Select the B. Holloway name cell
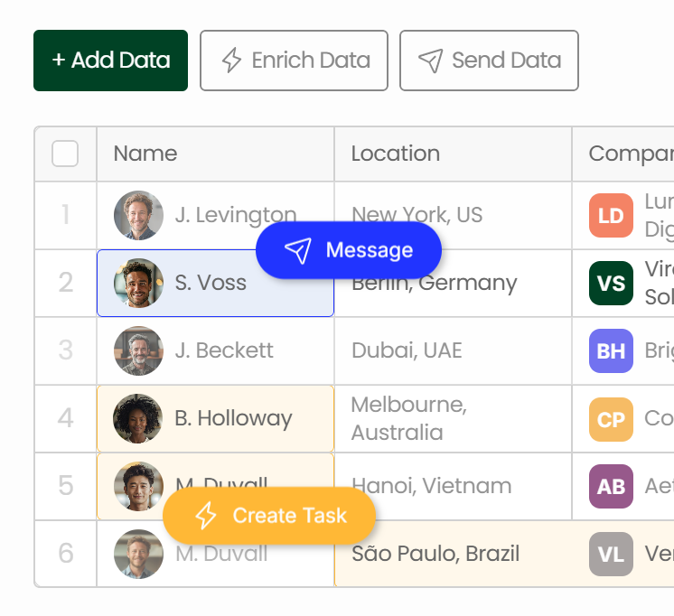This screenshot has width=674, height=616. point(215,419)
